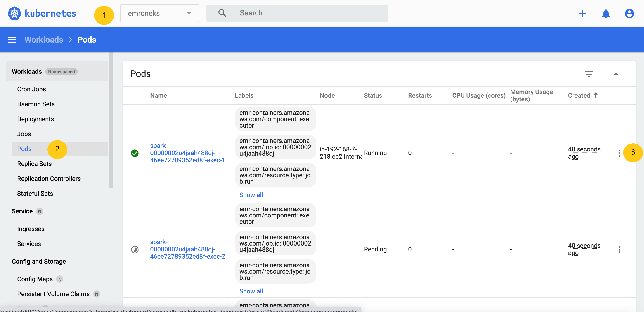Click the plus create resource icon
Screen dimensions: 644x312
[582, 14]
